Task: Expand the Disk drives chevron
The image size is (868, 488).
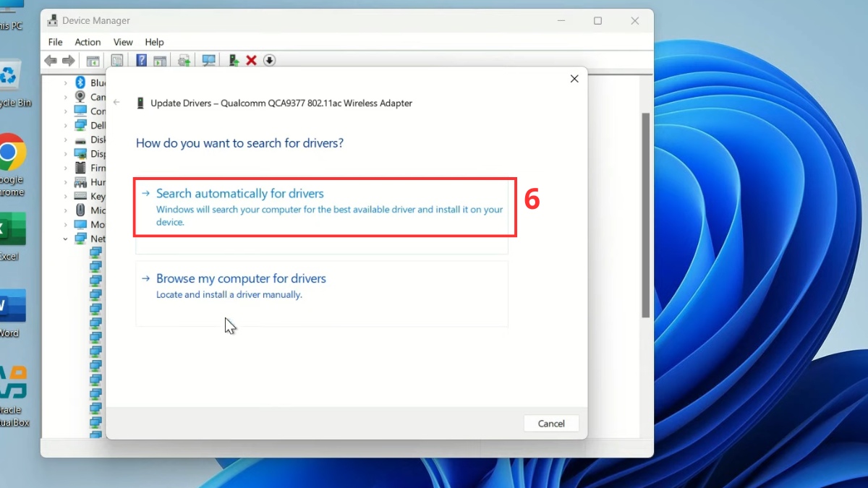Action: [65, 140]
